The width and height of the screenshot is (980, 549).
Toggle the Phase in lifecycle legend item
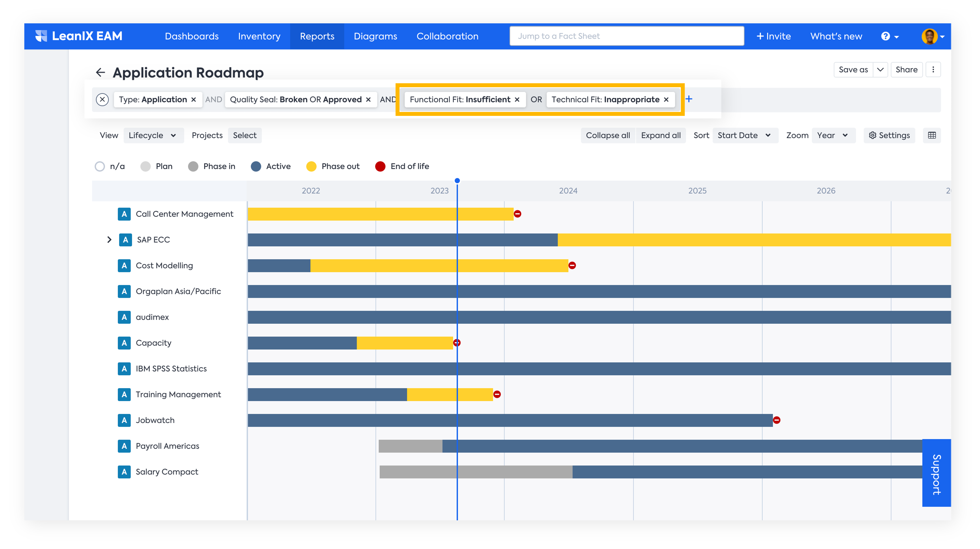tap(212, 166)
